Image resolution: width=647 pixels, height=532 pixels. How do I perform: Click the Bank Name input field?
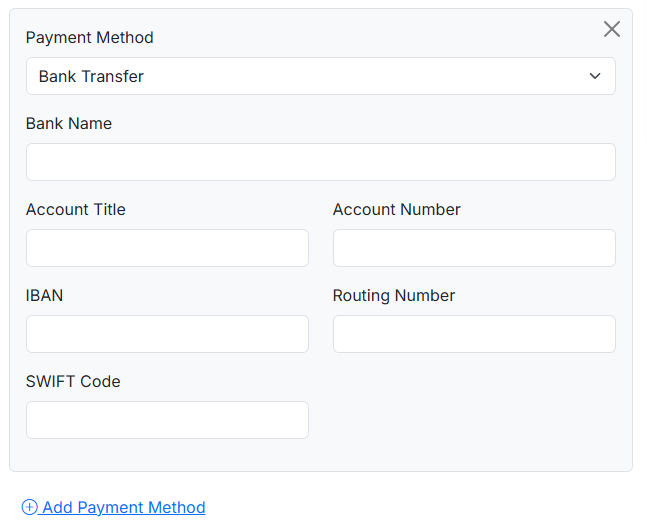coord(321,162)
